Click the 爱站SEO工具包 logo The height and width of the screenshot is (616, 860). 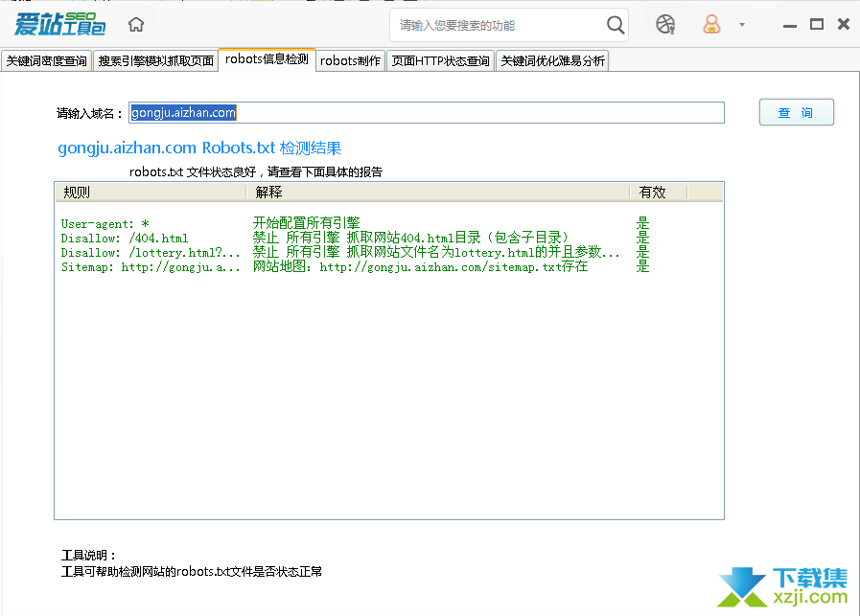coord(59,24)
